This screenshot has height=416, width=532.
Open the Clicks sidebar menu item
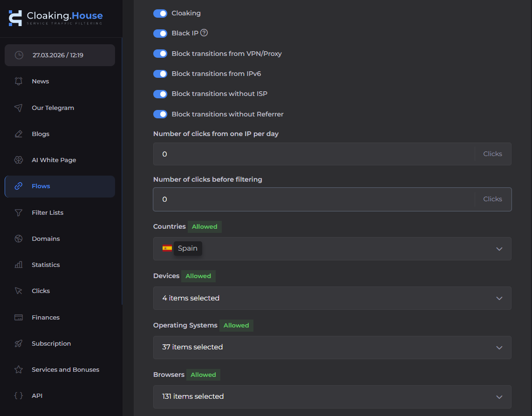pyautogui.click(x=41, y=291)
